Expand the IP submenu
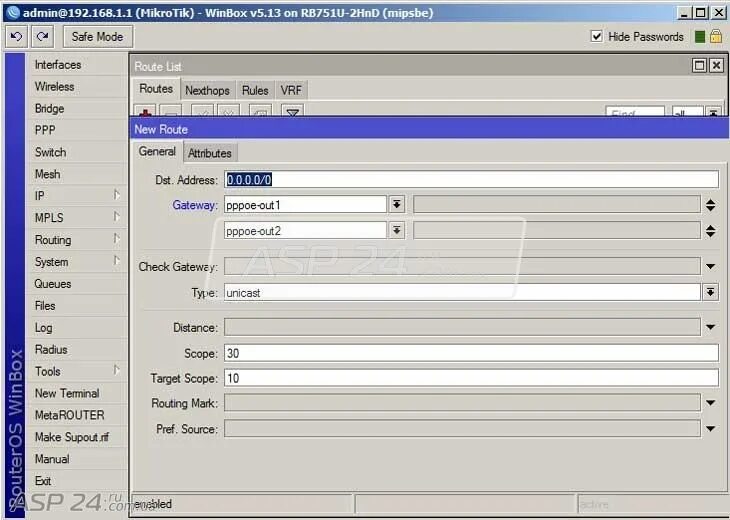 (77, 196)
